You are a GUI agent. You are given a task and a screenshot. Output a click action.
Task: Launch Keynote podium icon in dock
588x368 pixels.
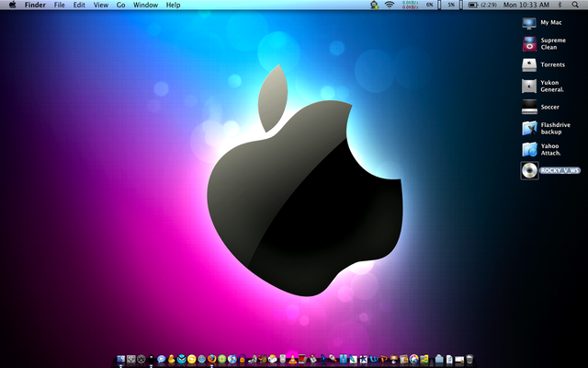tap(394, 360)
